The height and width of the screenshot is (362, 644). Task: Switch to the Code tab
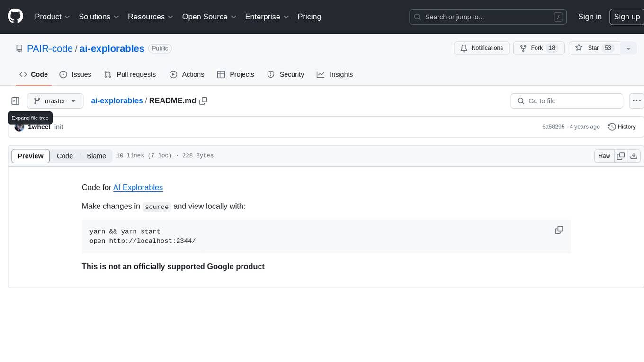pyautogui.click(x=34, y=74)
